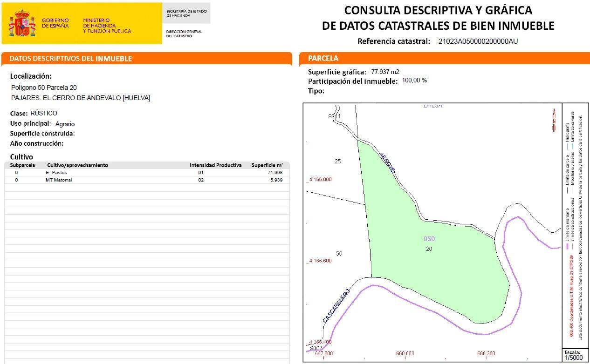
Task: Click the 'Tipo:' label
Action: tap(316, 91)
